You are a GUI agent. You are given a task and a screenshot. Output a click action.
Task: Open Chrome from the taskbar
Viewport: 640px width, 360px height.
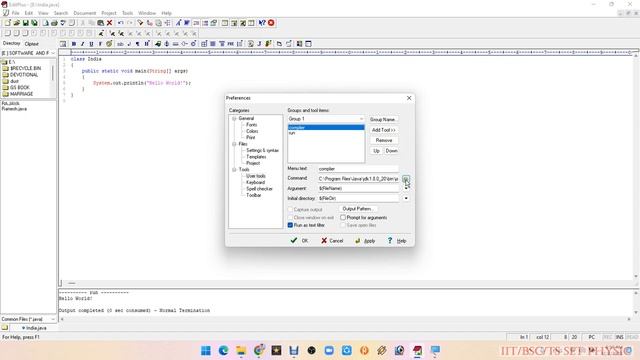[x=259, y=350]
